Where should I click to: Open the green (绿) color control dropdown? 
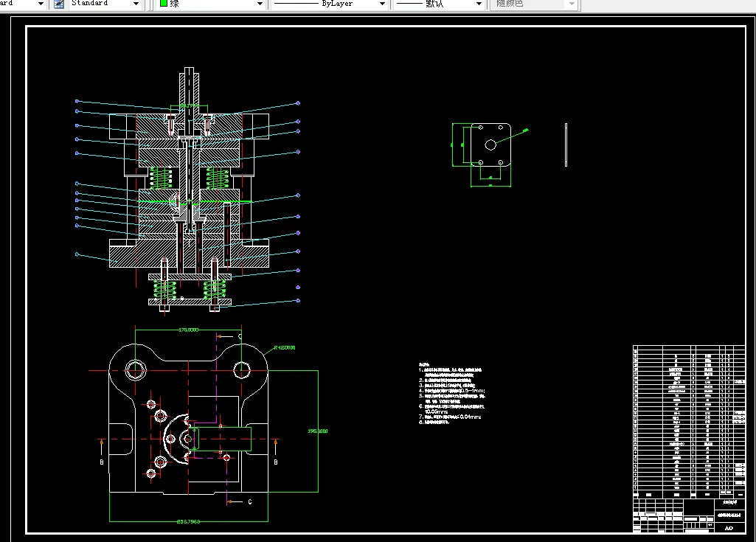tap(260, 4)
